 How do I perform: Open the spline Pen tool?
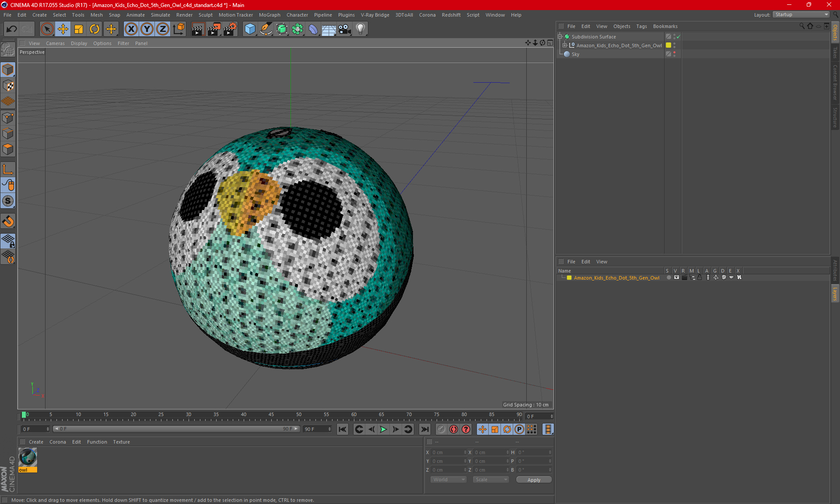[x=266, y=29]
